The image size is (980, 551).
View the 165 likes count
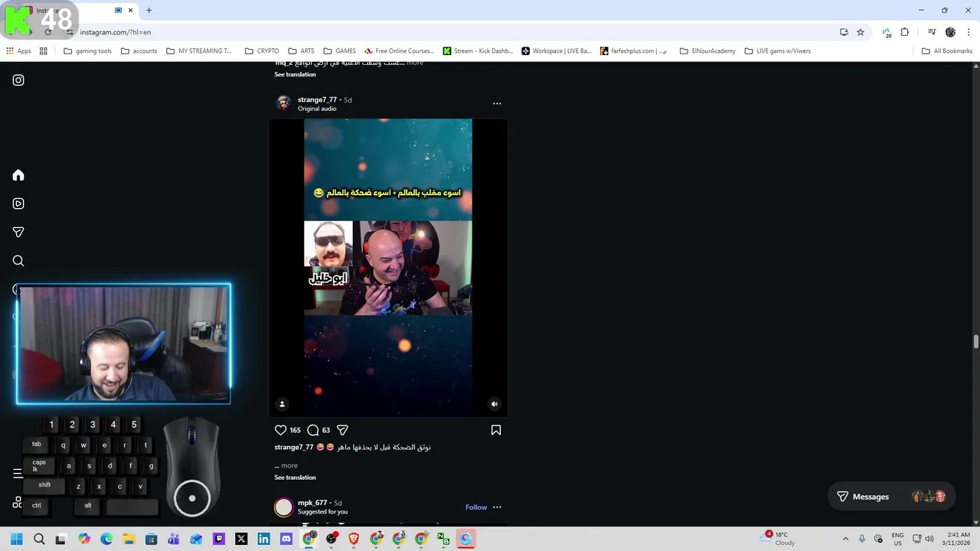(295, 430)
